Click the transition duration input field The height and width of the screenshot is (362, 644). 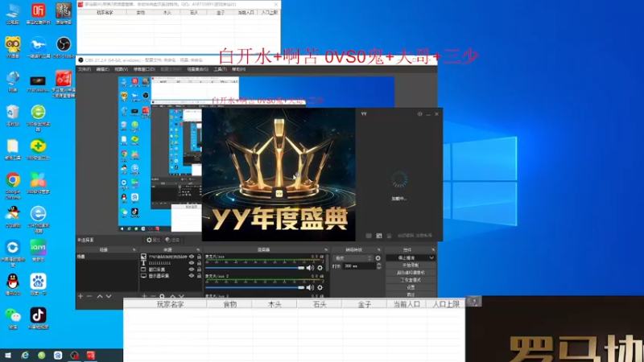[359, 266]
